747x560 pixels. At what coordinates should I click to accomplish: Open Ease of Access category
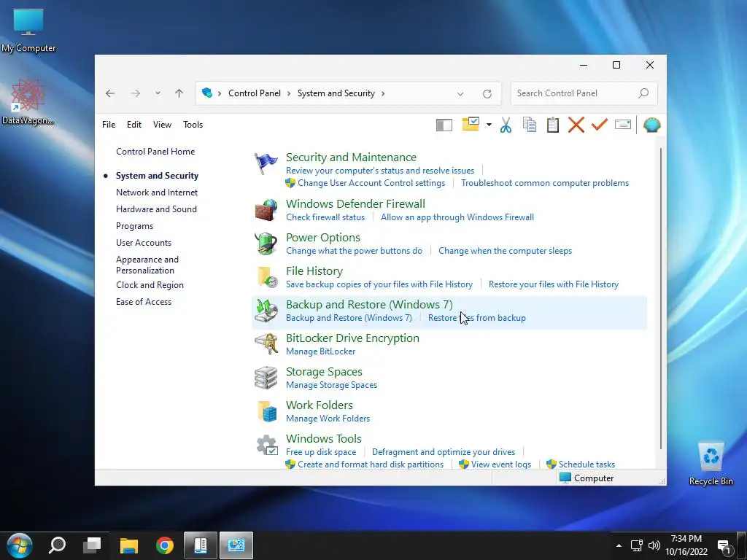(144, 301)
